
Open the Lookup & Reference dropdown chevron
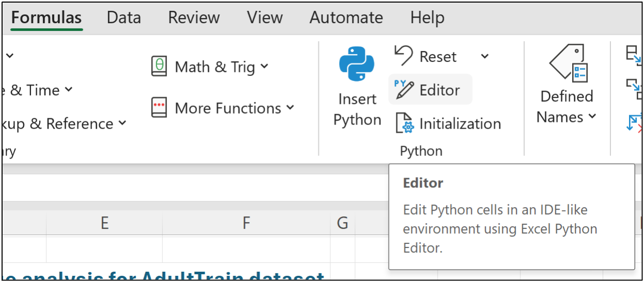(x=122, y=123)
